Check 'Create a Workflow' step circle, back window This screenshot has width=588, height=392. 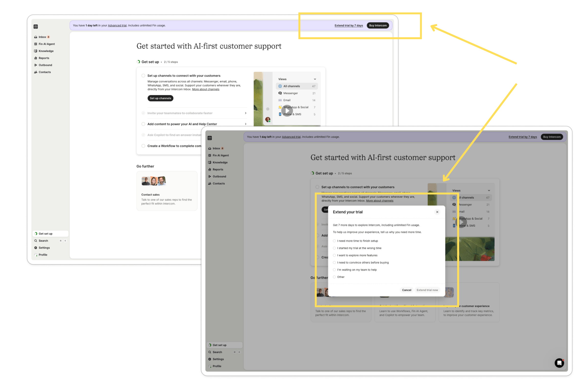143,146
